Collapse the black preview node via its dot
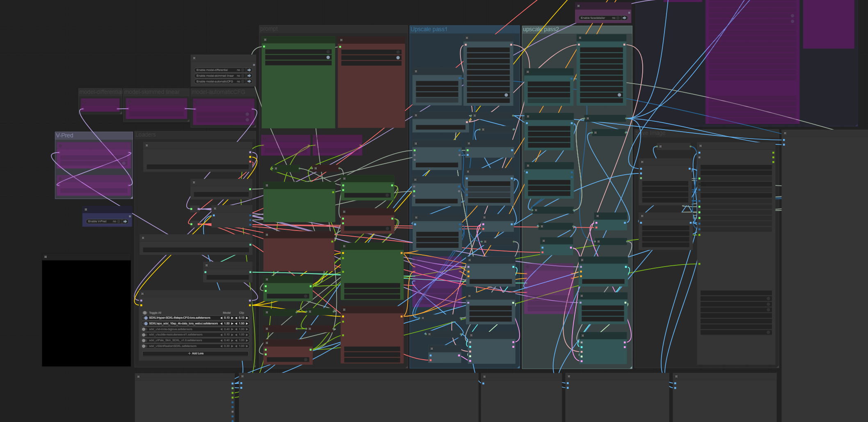Viewport: 868px width, 422px height. tap(46, 257)
